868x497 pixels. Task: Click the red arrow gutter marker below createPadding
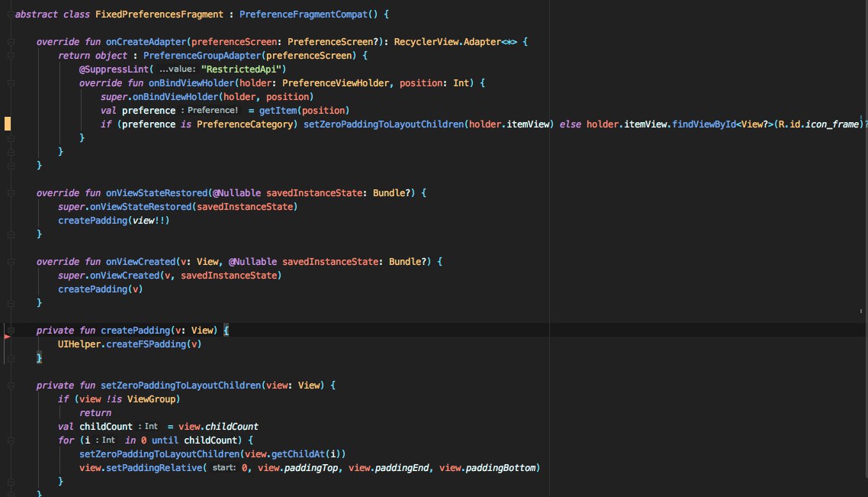click(x=7, y=337)
